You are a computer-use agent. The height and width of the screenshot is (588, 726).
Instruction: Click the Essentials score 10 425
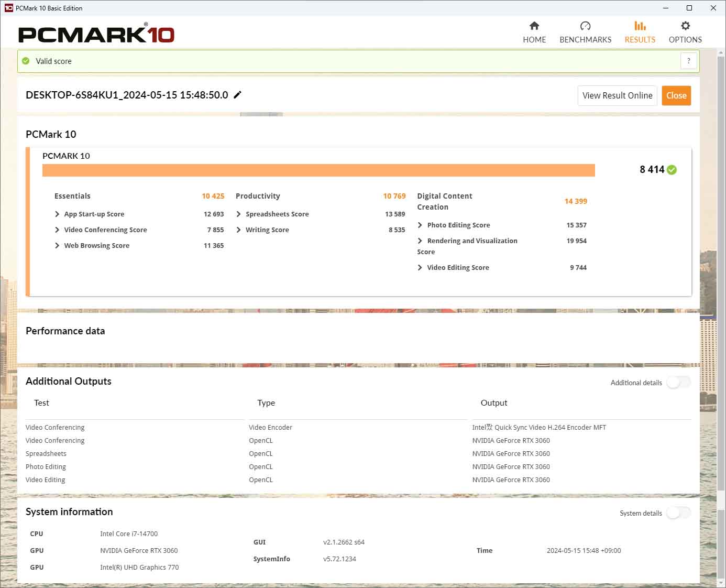tap(213, 196)
